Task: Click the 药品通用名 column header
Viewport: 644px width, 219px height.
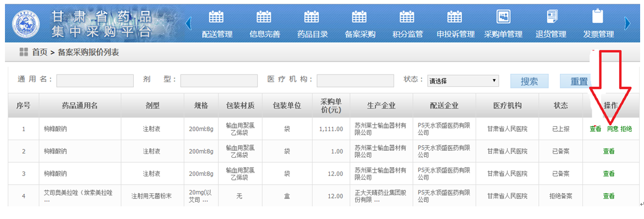Action: tap(80, 105)
